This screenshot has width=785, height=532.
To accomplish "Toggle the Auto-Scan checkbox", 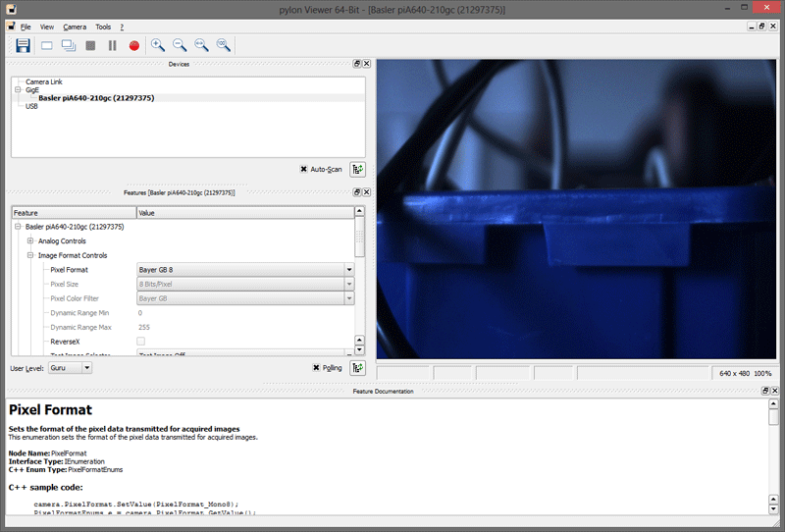I will [x=303, y=170].
